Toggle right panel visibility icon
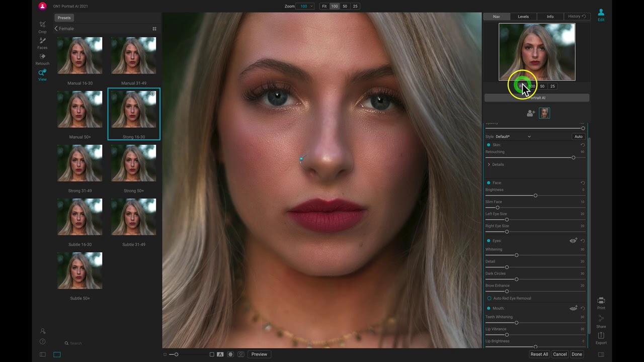644x362 pixels. coord(601,354)
